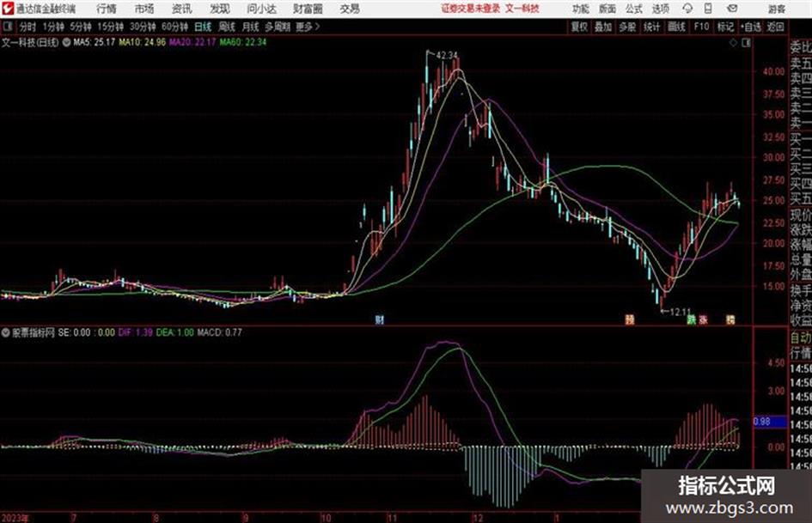The width and height of the screenshot is (812, 523).
Task: Open the 公式 formula menu
Action: (634, 9)
